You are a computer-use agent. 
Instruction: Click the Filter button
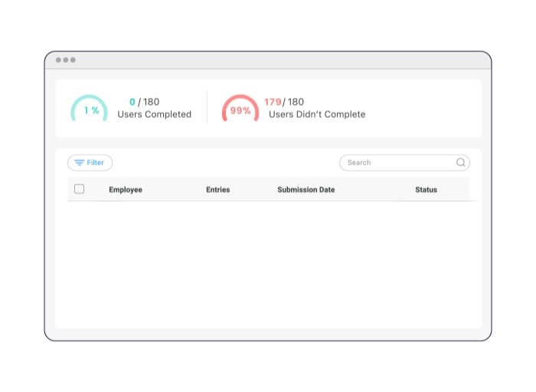click(x=90, y=162)
